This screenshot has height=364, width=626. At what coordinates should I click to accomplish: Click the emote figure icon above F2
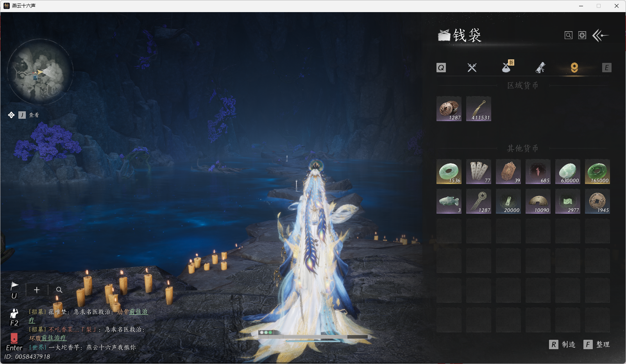pyautogui.click(x=14, y=313)
